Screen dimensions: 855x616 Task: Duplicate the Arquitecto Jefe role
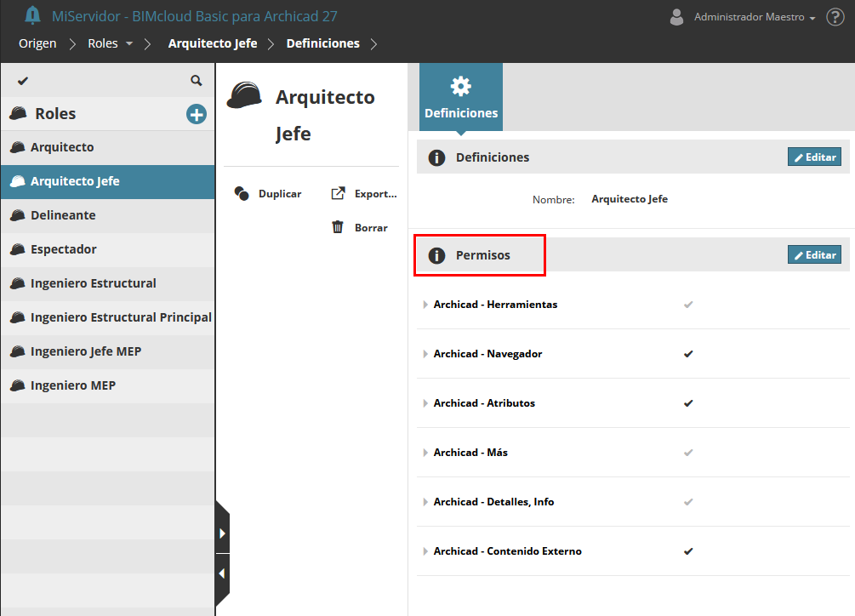pos(268,194)
